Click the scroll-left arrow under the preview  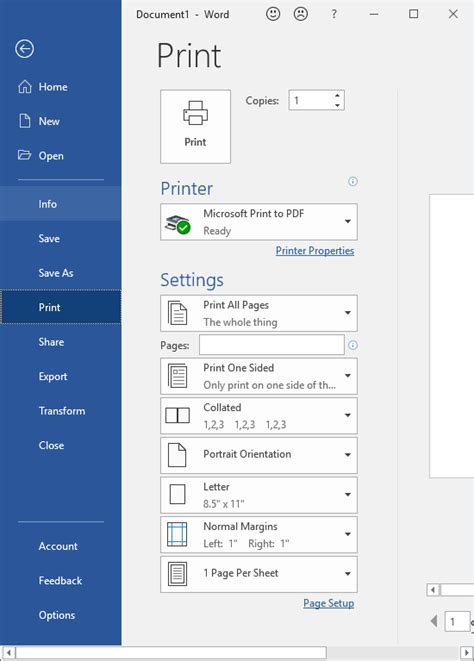(433, 590)
